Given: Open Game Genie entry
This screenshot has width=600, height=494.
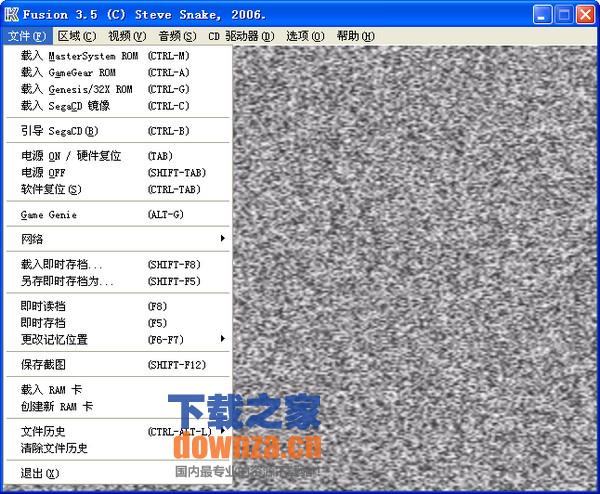Looking at the screenshot, I should [118, 214].
